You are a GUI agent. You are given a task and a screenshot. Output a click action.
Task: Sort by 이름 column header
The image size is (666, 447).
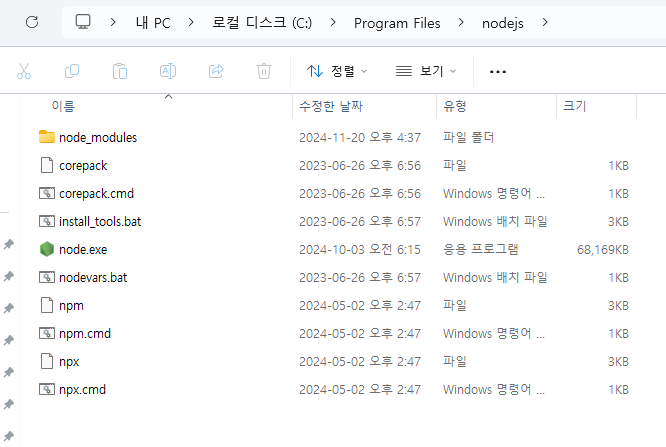(x=63, y=106)
